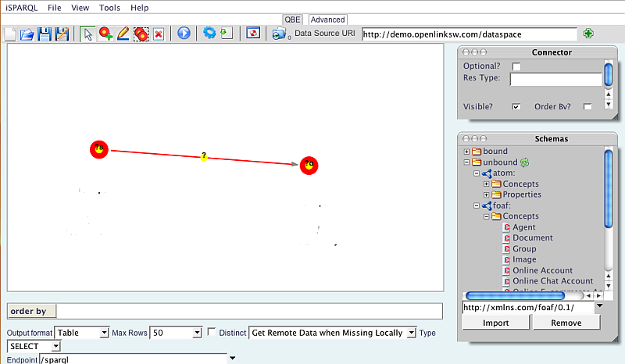Click the foaf: namespace graph icon
Screen dimensions: 625x364
click(487, 205)
